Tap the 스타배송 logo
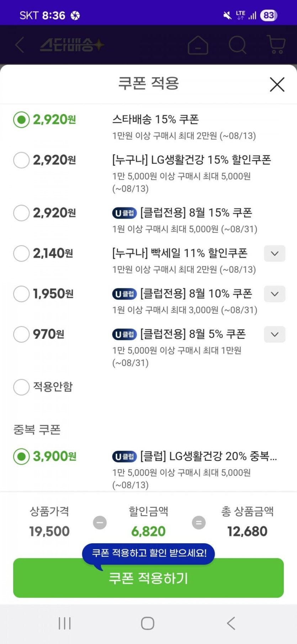The height and width of the screenshot is (644, 297). pyautogui.click(x=72, y=45)
